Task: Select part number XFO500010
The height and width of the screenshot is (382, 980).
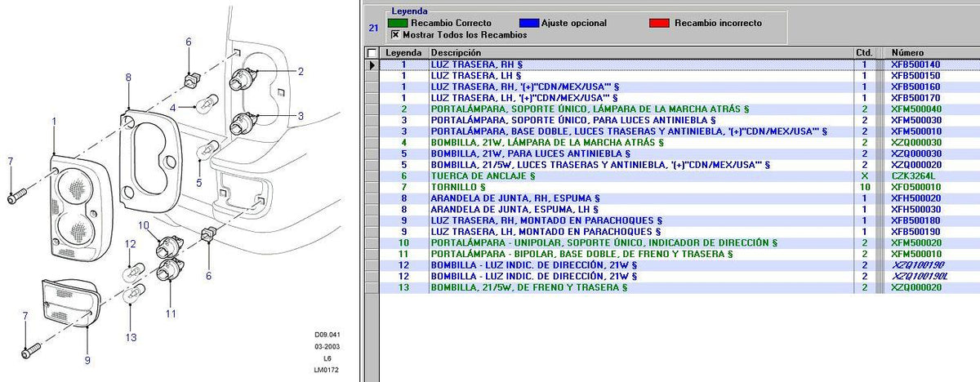Action: click(x=915, y=186)
